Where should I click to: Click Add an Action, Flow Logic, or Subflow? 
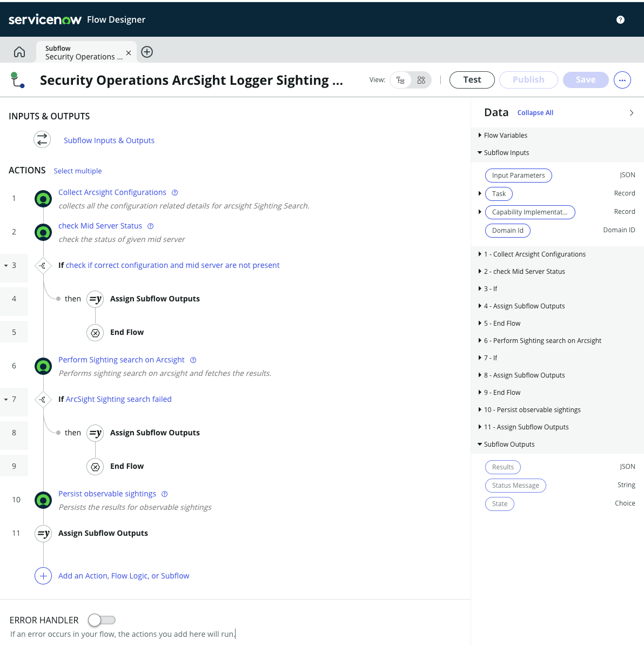tap(124, 576)
